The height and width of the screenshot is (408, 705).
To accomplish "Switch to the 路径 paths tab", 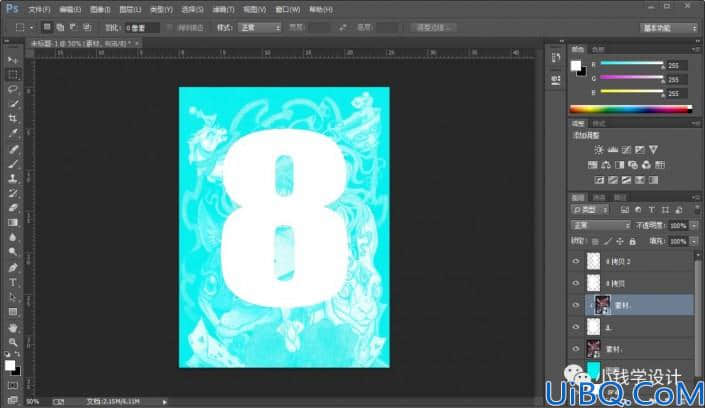I will coord(620,197).
